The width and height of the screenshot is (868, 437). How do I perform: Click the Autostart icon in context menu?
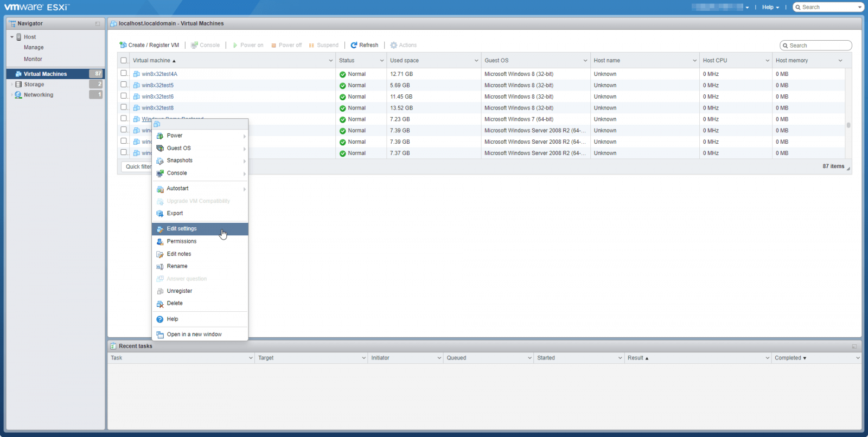(x=160, y=189)
